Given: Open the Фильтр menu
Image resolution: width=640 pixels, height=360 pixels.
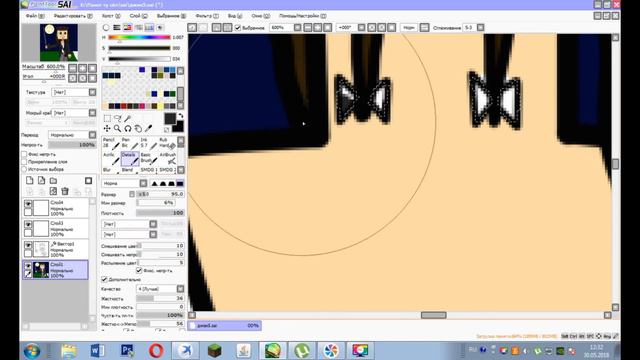Looking at the screenshot, I should pos(207,16).
